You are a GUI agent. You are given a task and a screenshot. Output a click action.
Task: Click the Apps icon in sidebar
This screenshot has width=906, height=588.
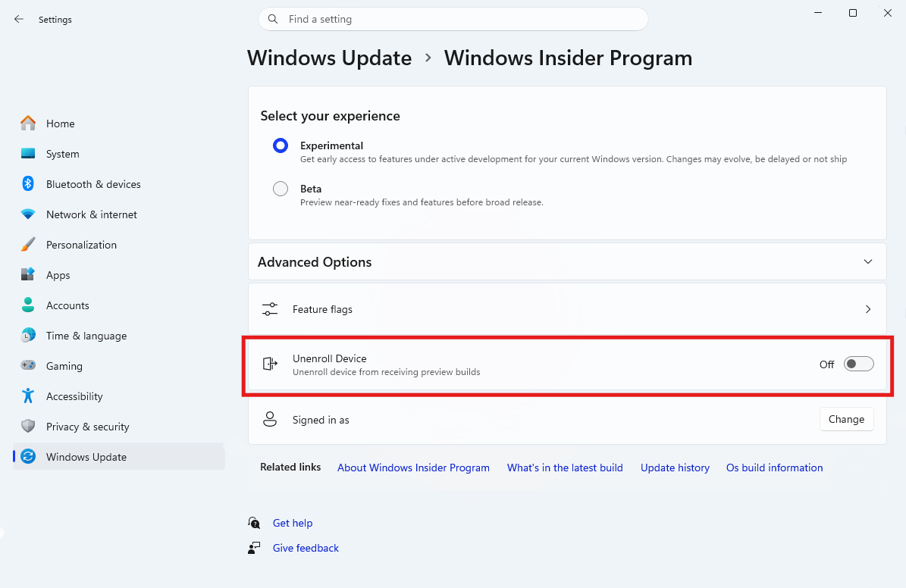point(28,274)
